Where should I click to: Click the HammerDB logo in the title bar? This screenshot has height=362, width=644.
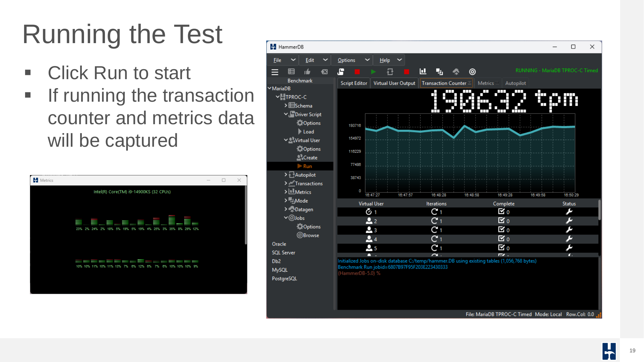(x=273, y=47)
